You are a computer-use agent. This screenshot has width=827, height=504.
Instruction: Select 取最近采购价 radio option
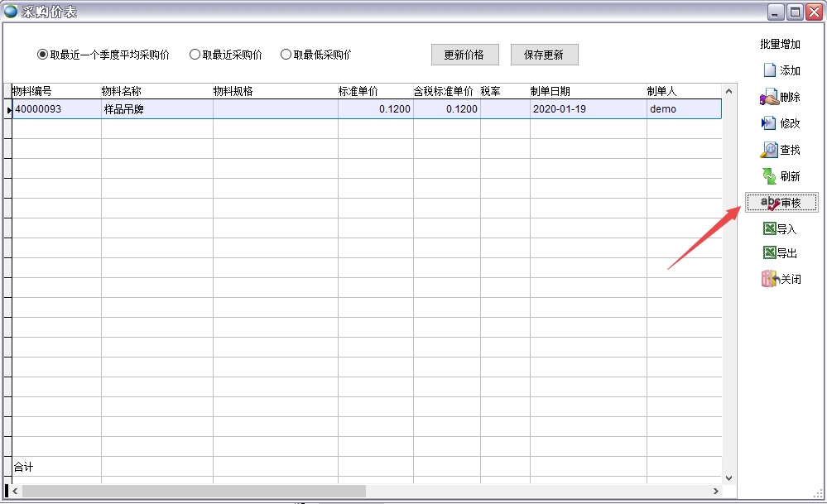(x=195, y=55)
